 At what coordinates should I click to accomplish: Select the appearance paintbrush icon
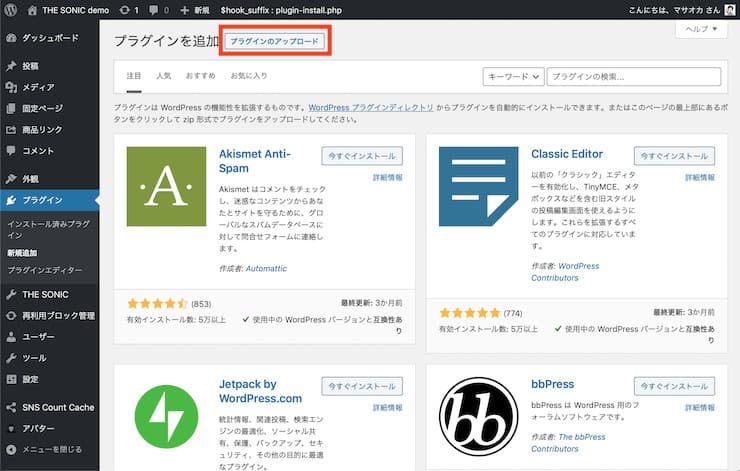tap(11, 179)
